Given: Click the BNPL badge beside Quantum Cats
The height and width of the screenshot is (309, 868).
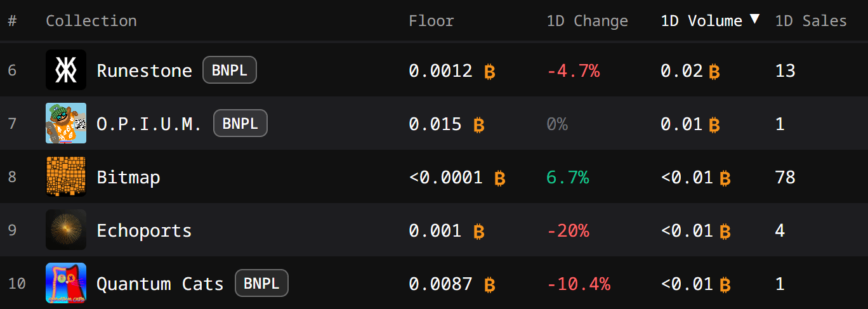Looking at the screenshot, I should [261, 283].
